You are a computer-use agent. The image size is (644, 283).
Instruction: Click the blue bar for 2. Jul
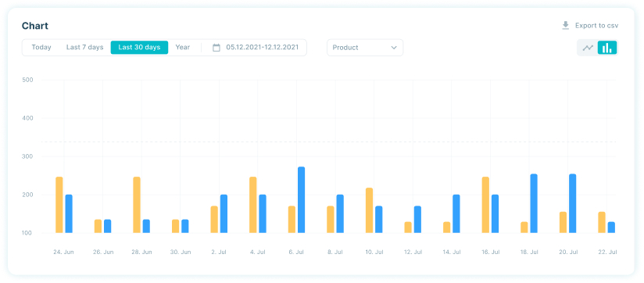coord(224,214)
